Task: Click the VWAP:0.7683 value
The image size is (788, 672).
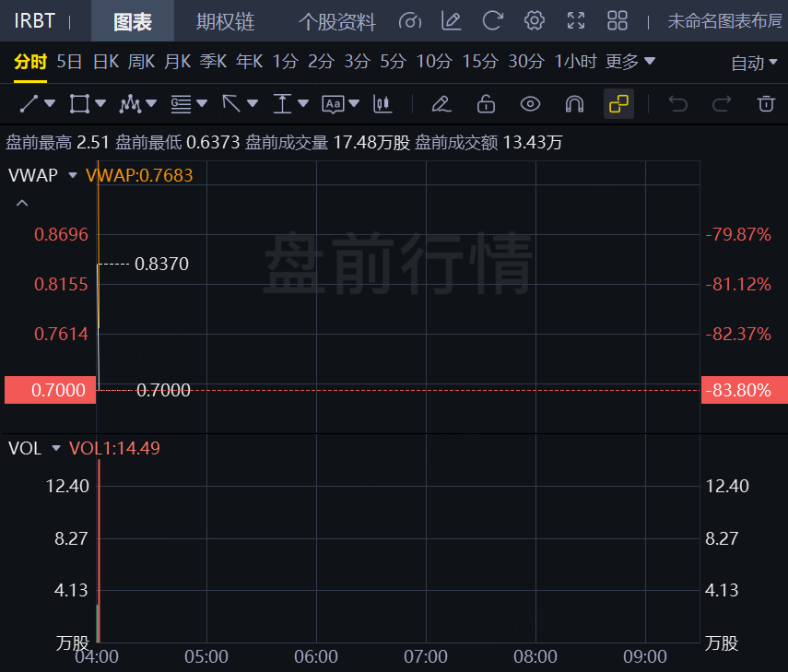Action: pyautogui.click(x=139, y=175)
